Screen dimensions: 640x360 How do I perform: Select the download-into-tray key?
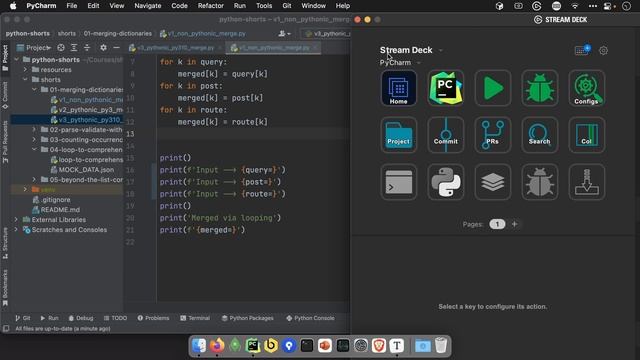(587, 182)
